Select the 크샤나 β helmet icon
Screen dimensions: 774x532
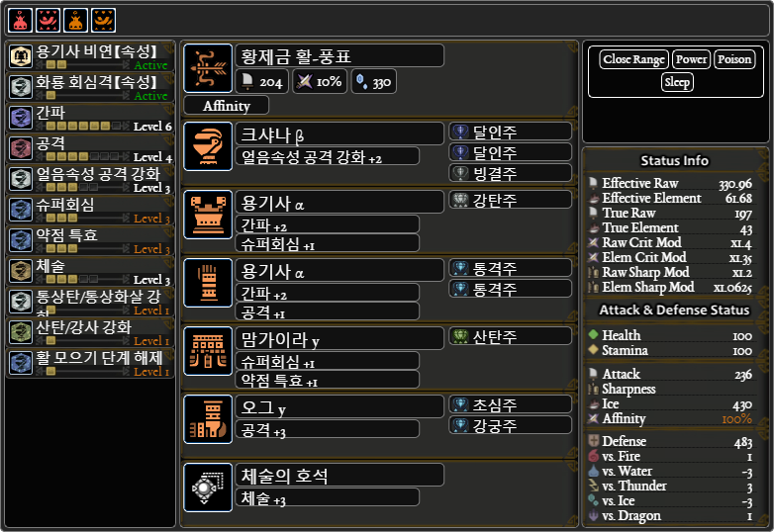coord(208,146)
